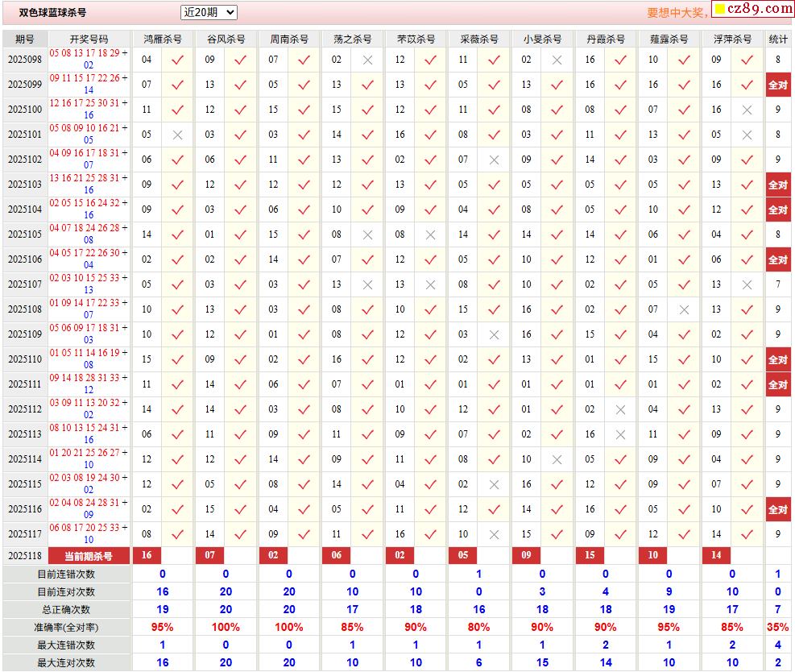795x672 pixels.
Task: Click red current number 16 under 鸿雁杀号
Action: click(147, 555)
